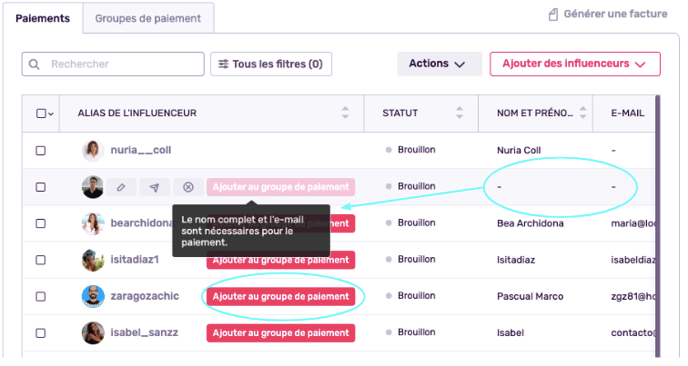Sort by the Nom et prénom column arrows
Viewport: 688px width, 366px height.
pos(583,113)
